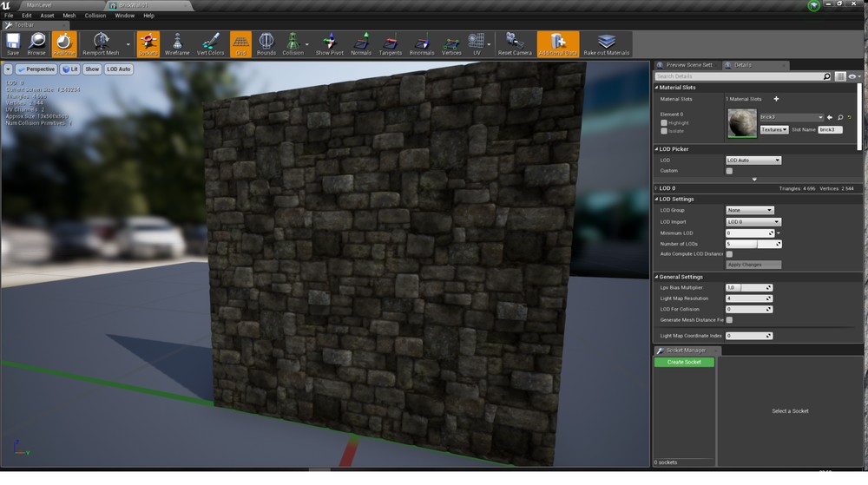Click the Perspective viewport button
Screen dimensions: 868x485
click(37, 69)
